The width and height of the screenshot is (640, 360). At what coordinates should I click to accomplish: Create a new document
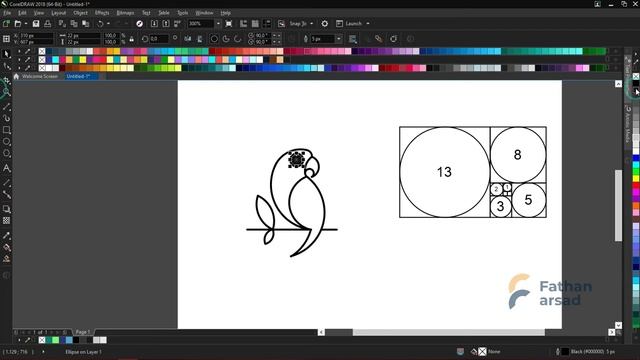click(x=6, y=24)
